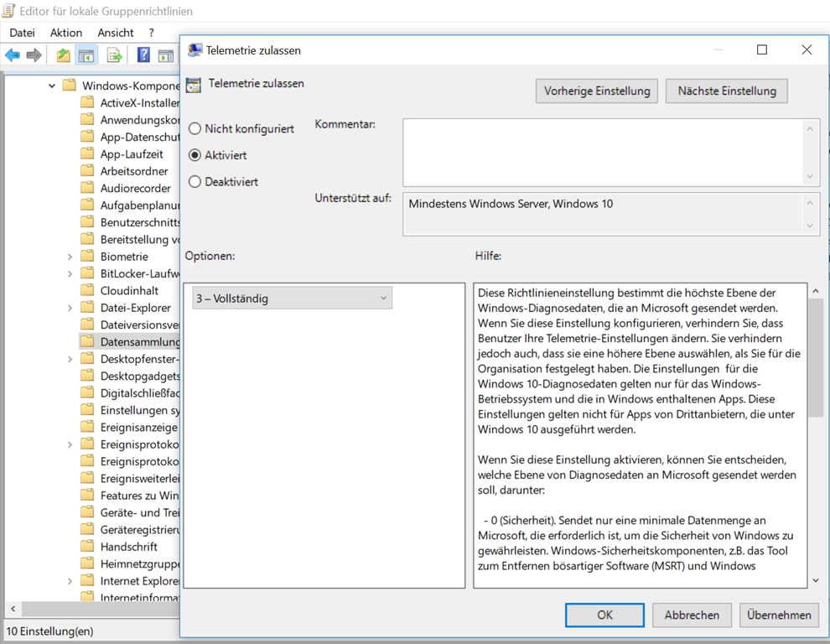The height and width of the screenshot is (644, 830).
Task: Click the Internet Explorer folder icon
Action: pos(87,580)
